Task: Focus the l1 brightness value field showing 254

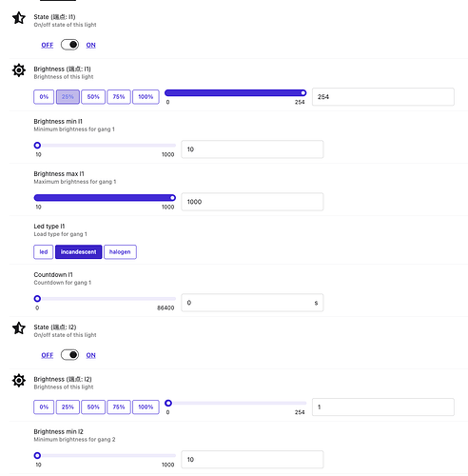Action: click(x=383, y=97)
